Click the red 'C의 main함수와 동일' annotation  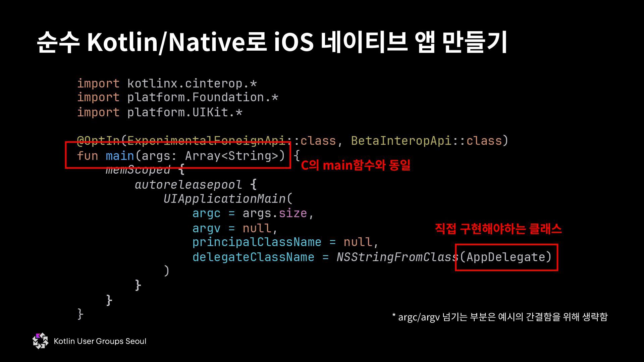point(356,165)
